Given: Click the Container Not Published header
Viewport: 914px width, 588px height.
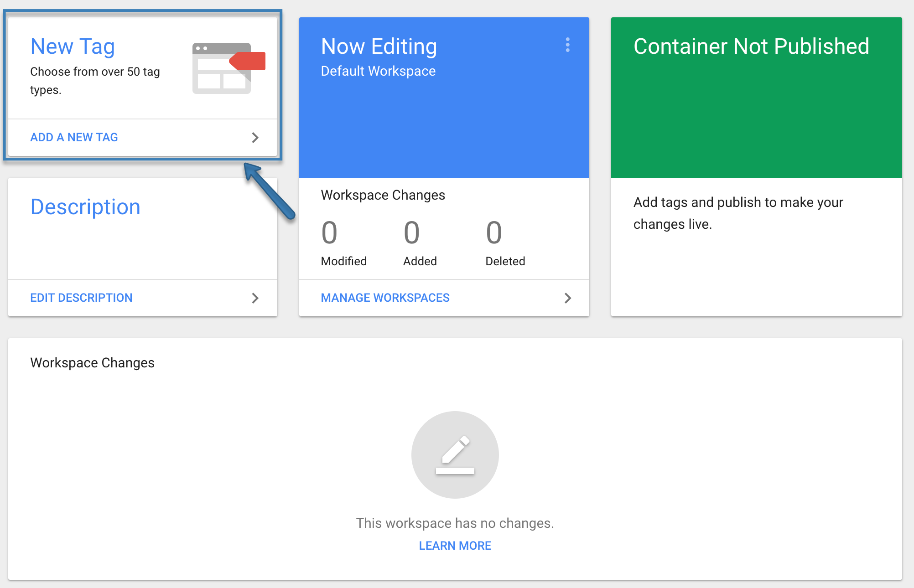Looking at the screenshot, I should pos(751,46).
